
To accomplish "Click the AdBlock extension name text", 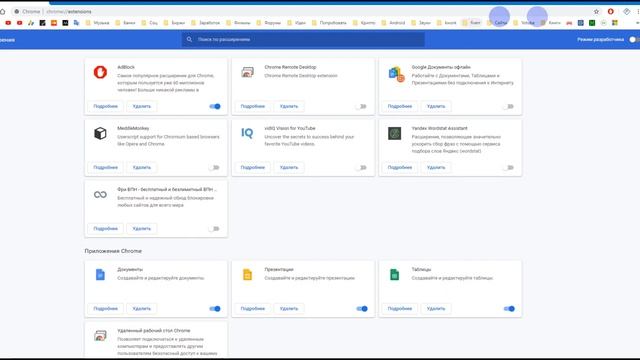I will pos(126,67).
